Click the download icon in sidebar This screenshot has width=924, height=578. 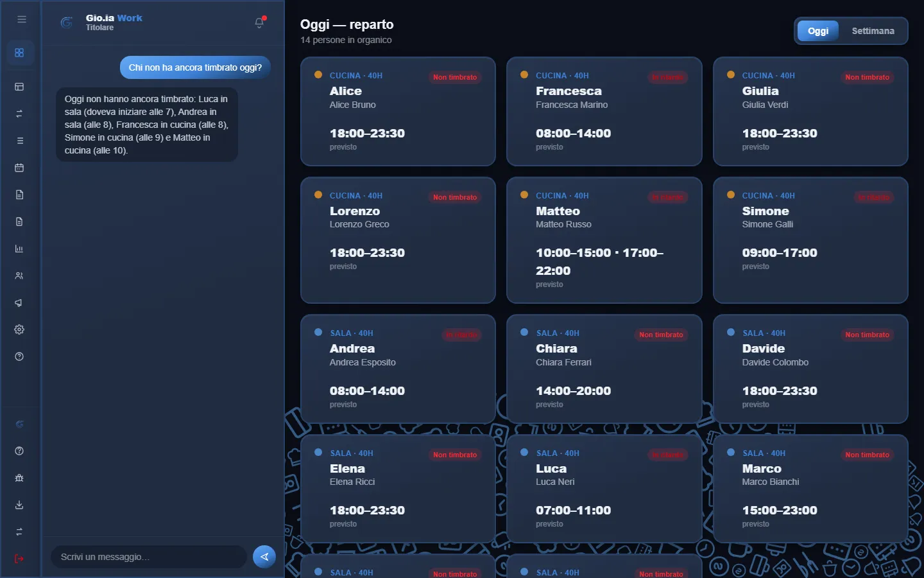pyautogui.click(x=19, y=505)
